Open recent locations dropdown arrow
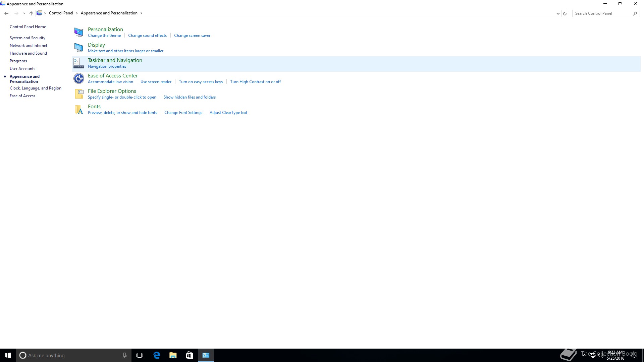This screenshot has width=644, height=362. click(24, 13)
